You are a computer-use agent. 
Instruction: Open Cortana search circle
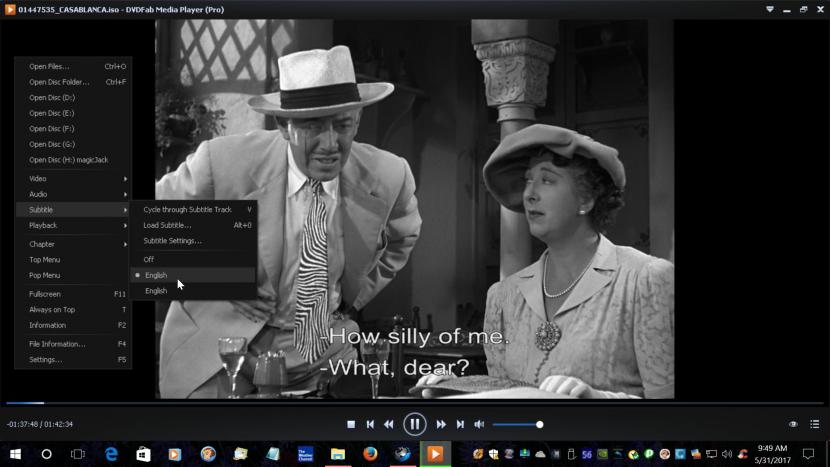pos(47,454)
